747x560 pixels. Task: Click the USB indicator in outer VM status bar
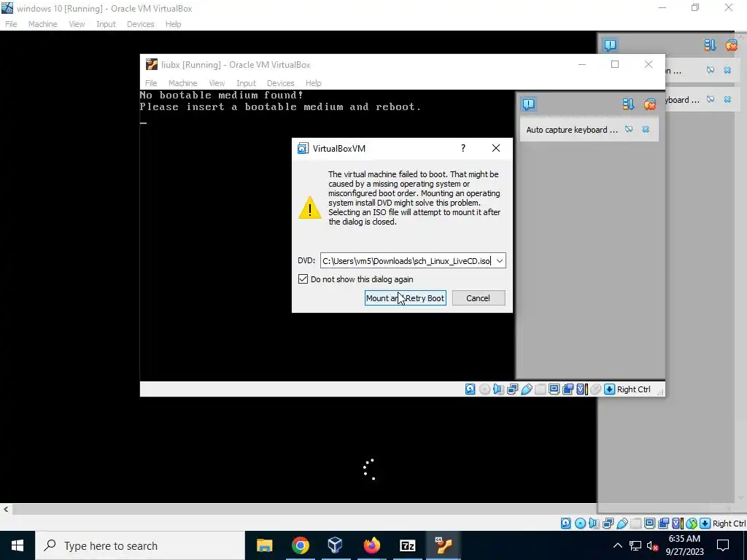[x=622, y=524]
